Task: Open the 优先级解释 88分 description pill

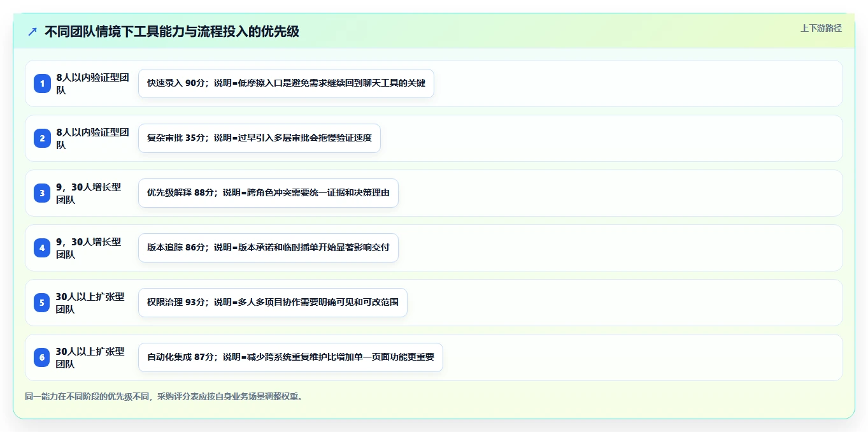Action: tap(268, 193)
